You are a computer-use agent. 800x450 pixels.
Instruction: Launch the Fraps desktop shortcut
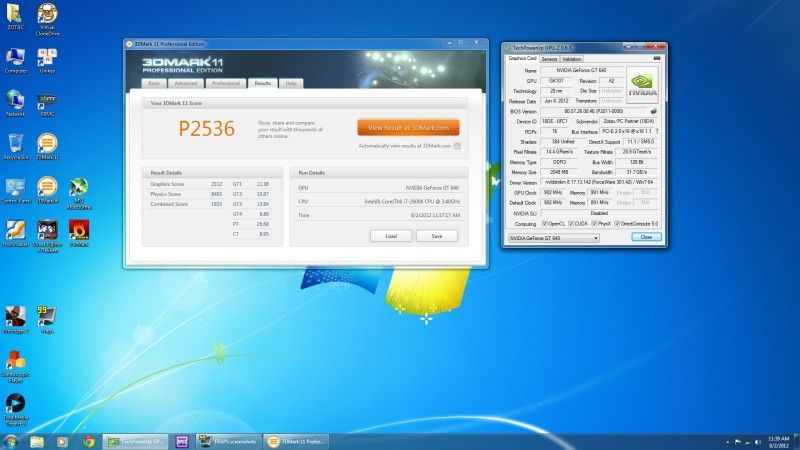[47, 320]
